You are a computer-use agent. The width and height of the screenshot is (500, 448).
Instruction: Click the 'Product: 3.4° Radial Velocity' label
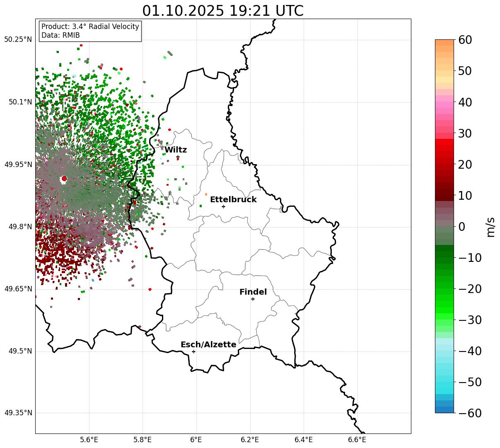90,27
